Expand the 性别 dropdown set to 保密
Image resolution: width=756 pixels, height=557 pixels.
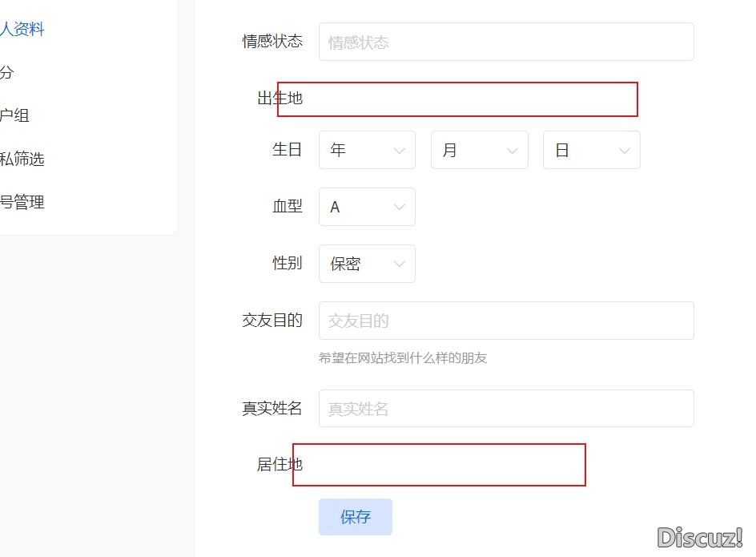367,264
